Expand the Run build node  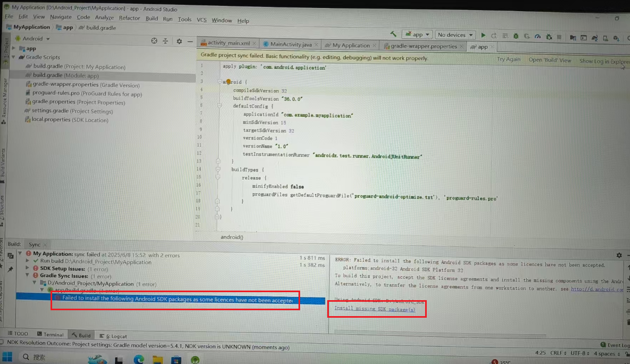tap(28, 261)
